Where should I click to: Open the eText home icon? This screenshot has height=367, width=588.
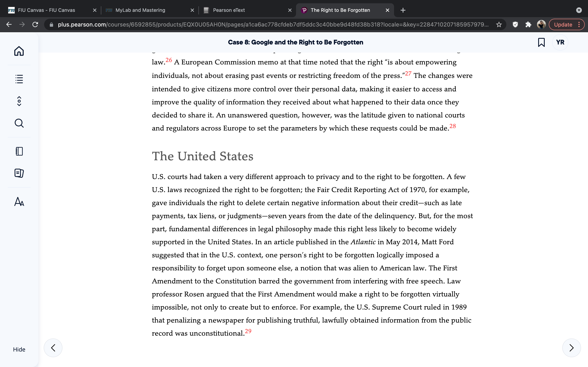19,51
